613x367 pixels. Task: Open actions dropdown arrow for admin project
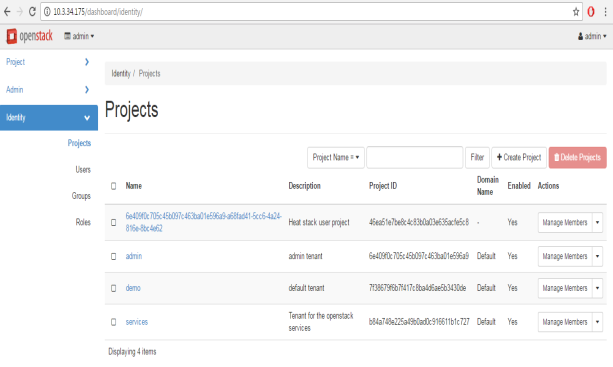click(x=597, y=256)
